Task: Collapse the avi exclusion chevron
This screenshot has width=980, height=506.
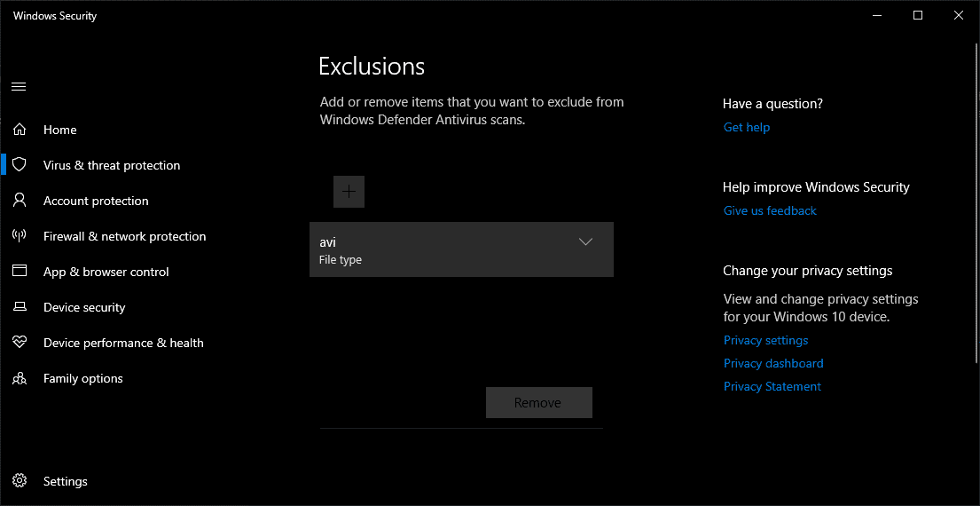Action: [x=585, y=241]
